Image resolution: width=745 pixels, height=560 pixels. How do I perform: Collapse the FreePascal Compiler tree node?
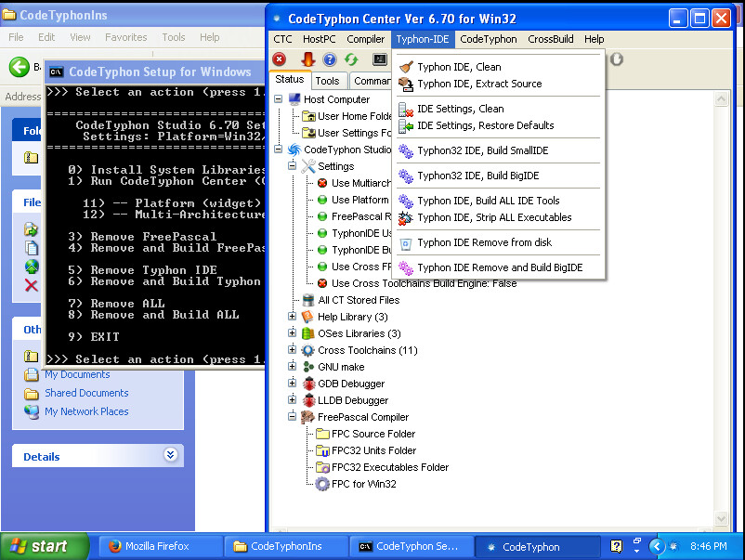pos(293,417)
